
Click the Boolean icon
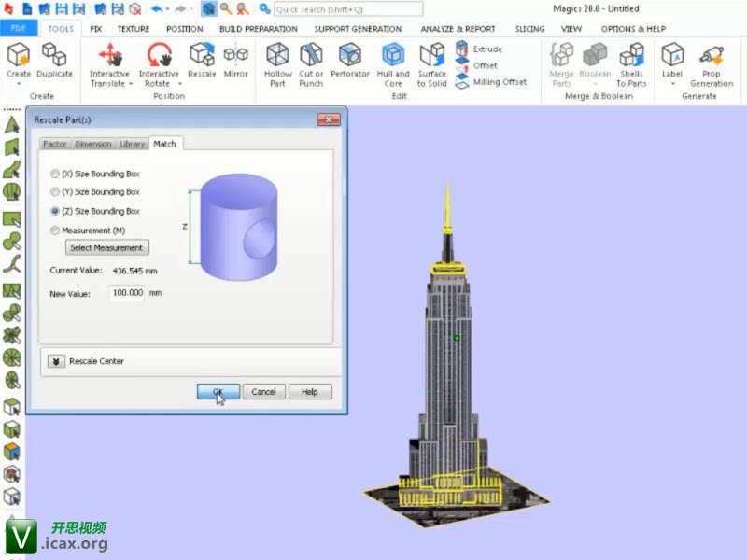595,54
